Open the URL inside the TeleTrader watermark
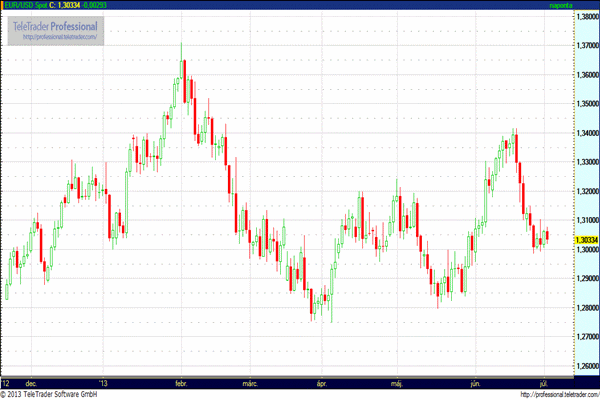 [x=60, y=37]
